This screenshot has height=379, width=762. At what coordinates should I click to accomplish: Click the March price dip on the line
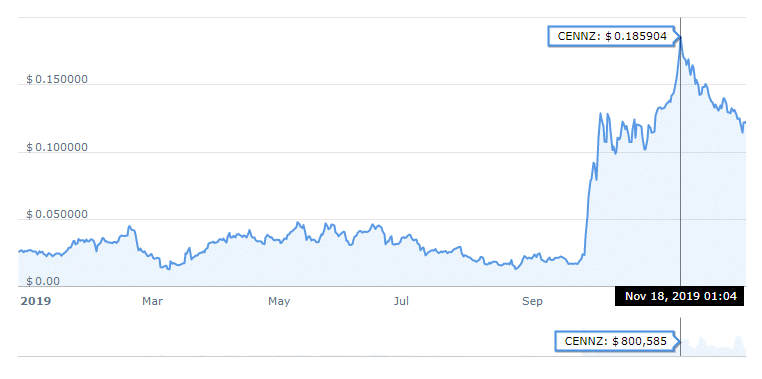point(168,268)
